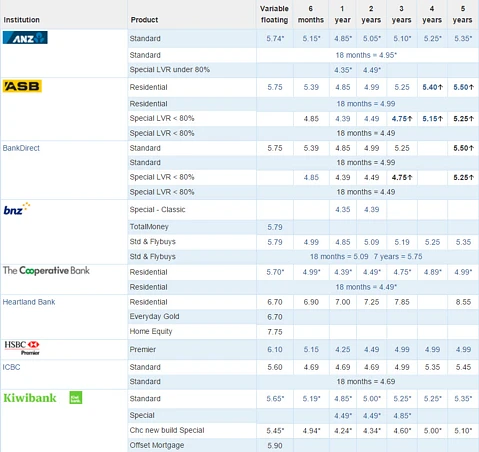Screen dimensions: 479x452
Task: Select Chc new build 1 year rate 4.24
Action: pos(343,431)
